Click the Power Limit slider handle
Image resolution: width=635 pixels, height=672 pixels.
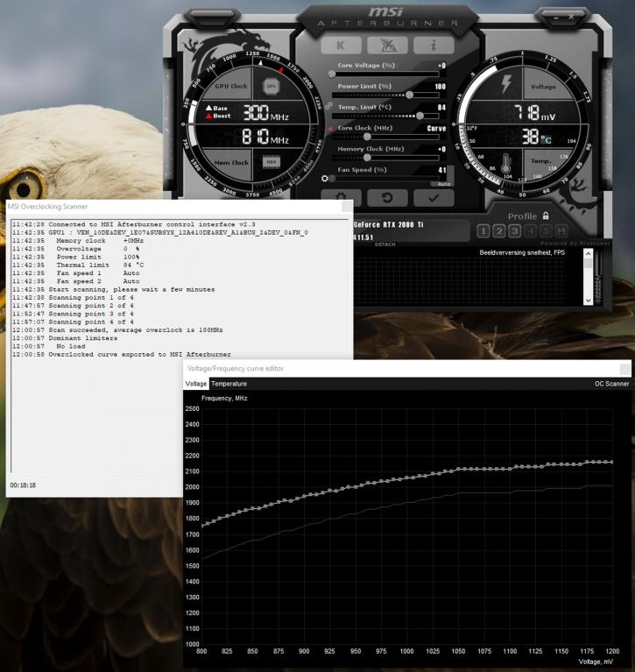pos(410,95)
